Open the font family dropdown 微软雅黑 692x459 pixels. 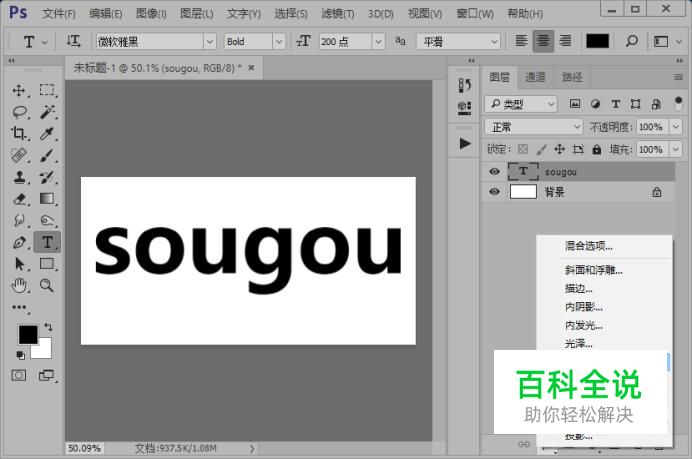[x=210, y=41]
